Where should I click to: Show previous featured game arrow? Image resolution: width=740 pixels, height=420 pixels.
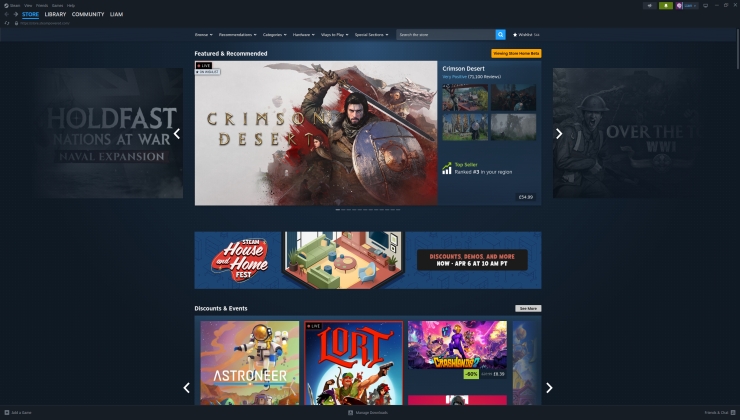pos(177,134)
